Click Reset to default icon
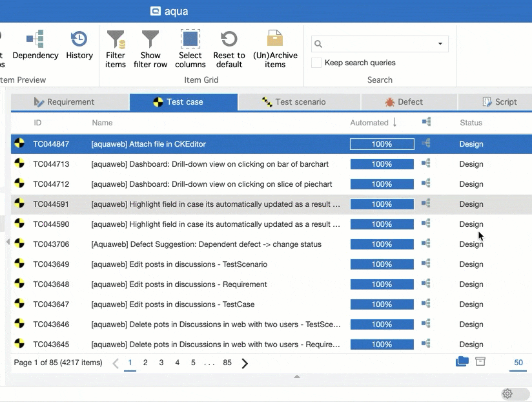532x402 pixels. pos(229,40)
